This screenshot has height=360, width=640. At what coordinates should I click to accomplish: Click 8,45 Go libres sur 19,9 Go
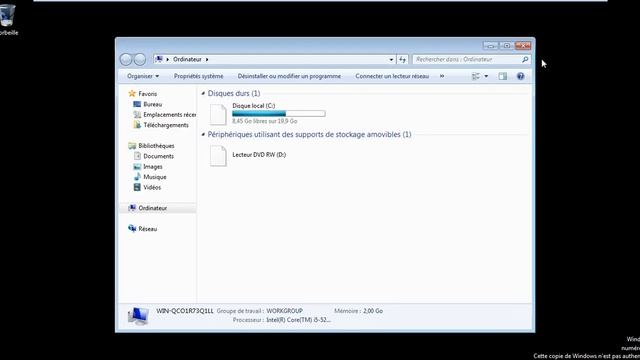pyautogui.click(x=264, y=121)
